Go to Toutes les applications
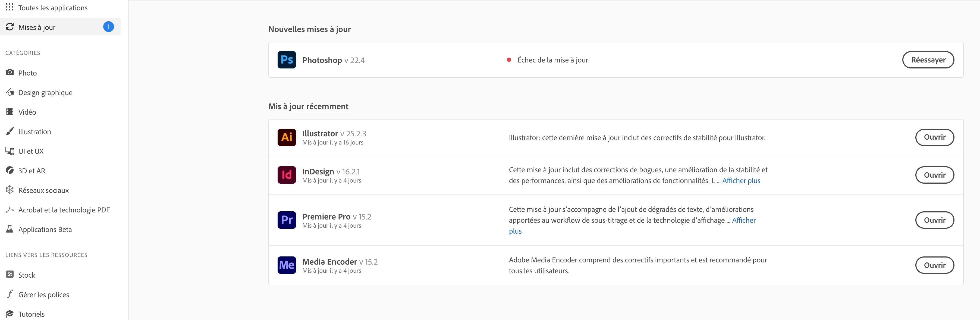This screenshot has height=320, width=980. coord(52,8)
